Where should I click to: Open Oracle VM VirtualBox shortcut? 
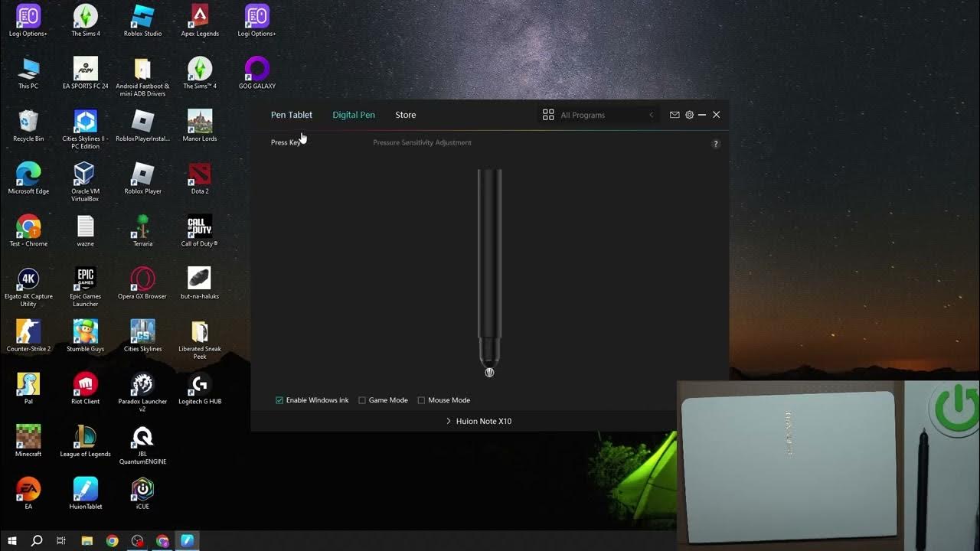tap(86, 183)
